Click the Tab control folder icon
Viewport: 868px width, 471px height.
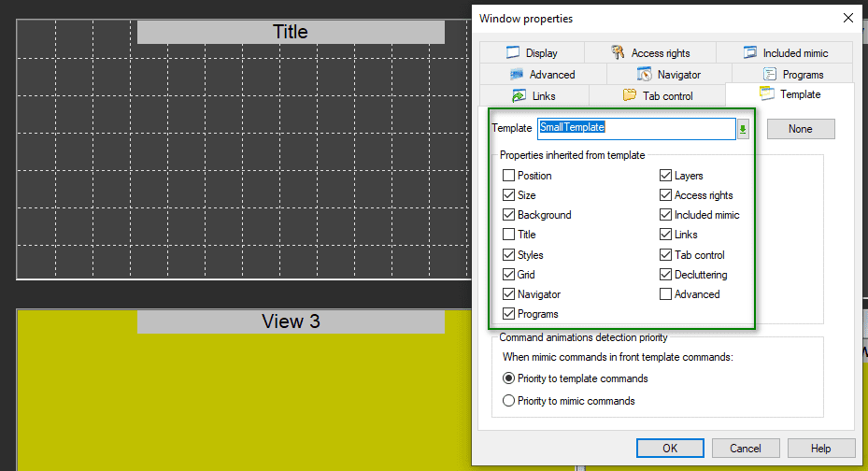[x=629, y=95]
